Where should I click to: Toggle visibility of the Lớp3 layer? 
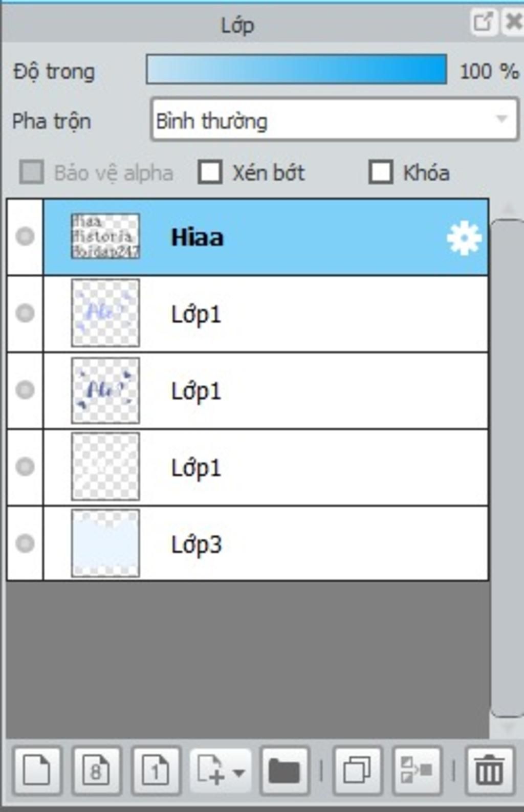pos(25,543)
